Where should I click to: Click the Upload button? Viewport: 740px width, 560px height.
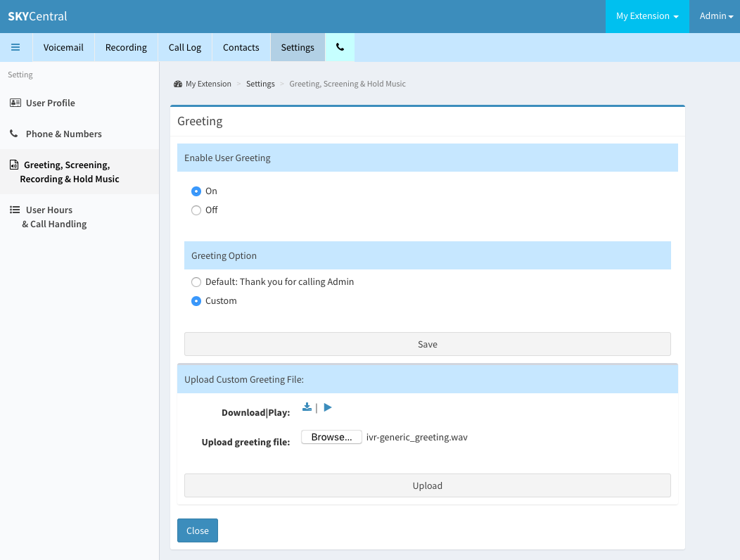pos(428,485)
